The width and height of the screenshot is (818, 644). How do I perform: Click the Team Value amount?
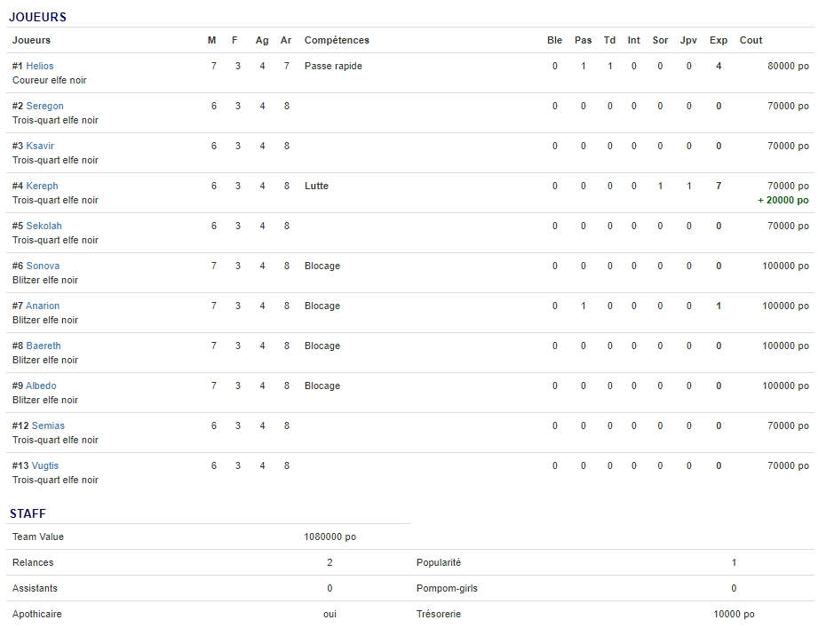(x=330, y=537)
